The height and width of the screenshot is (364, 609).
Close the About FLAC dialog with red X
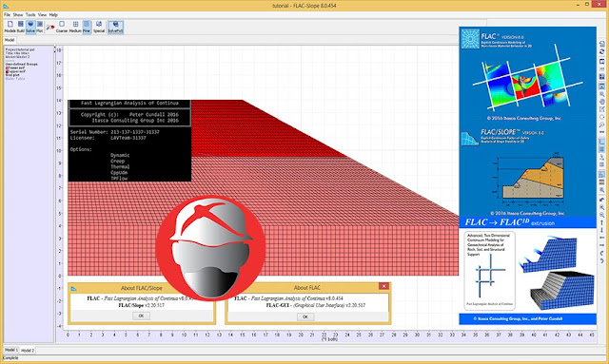[383, 286]
